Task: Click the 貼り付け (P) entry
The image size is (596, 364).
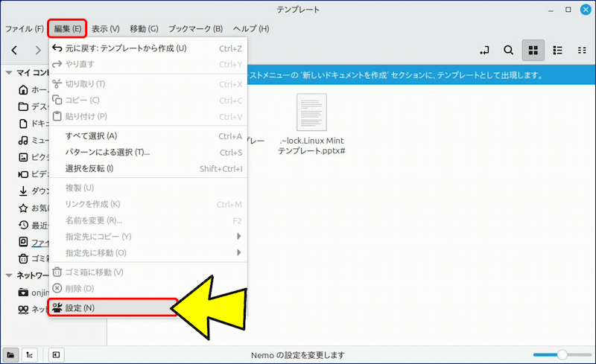Action: coord(148,116)
